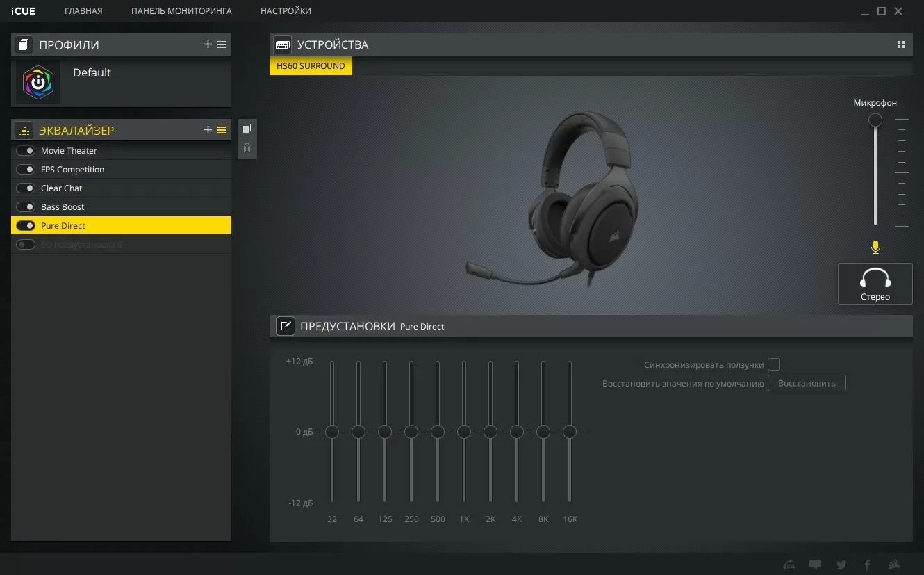924x575 pixels.
Task: Click the Default profile name
Action: [92, 72]
